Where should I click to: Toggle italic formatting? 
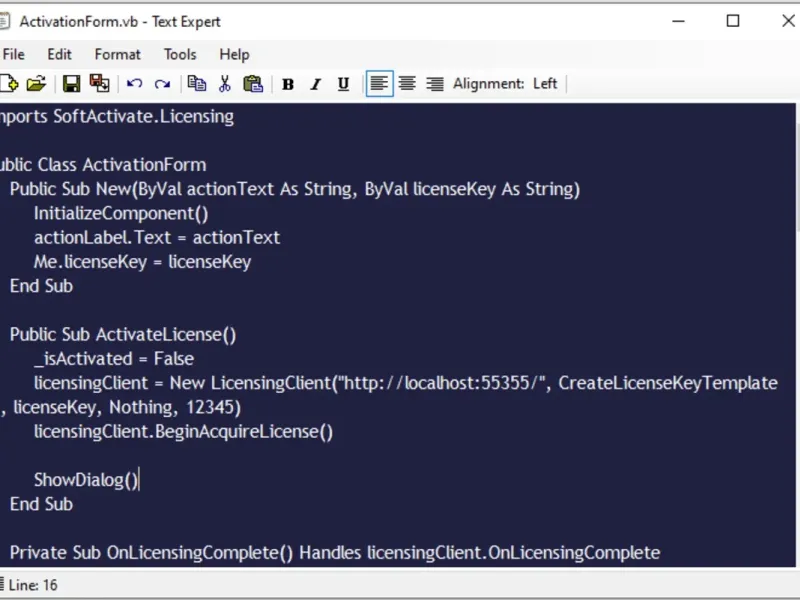pos(316,84)
